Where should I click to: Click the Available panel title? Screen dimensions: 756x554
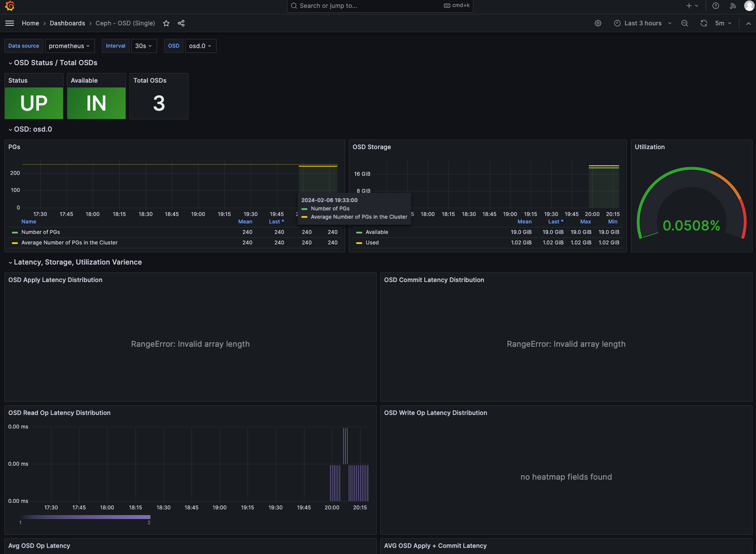click(84, 80)
